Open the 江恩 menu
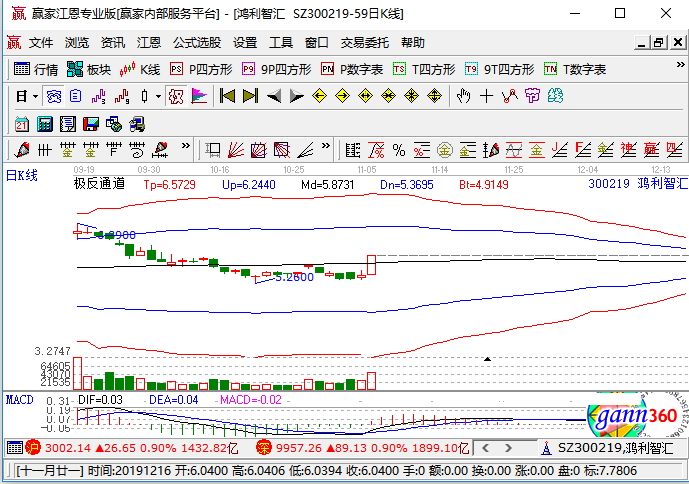 click(x=149, y=43)
